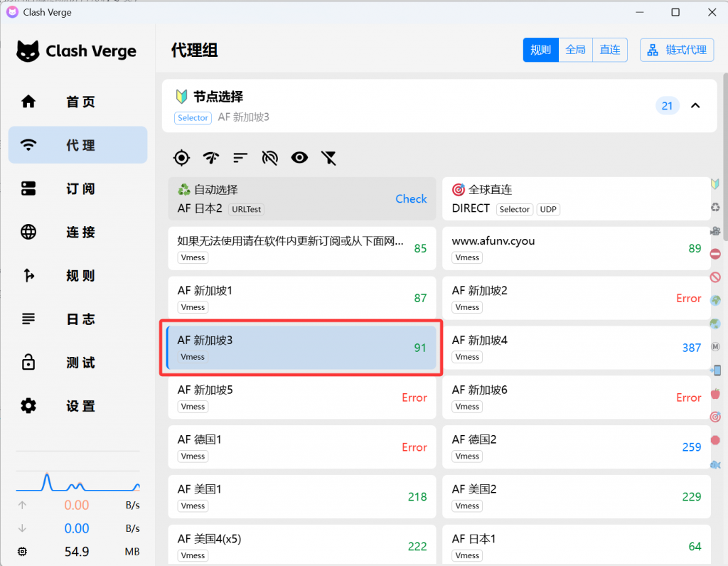Screen dimensions: 728x566
Task: Collapse the 节点选择 group chevron
Action: click(x=695, y=105)
